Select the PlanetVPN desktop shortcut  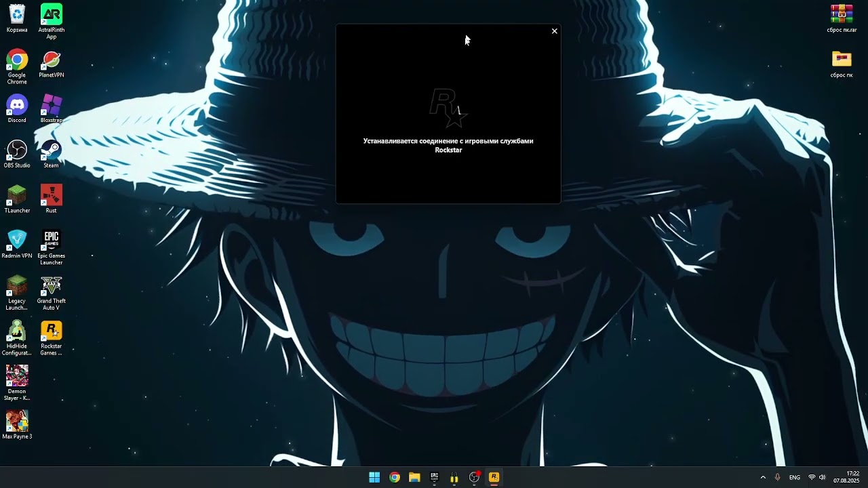(x=52, y=64)
